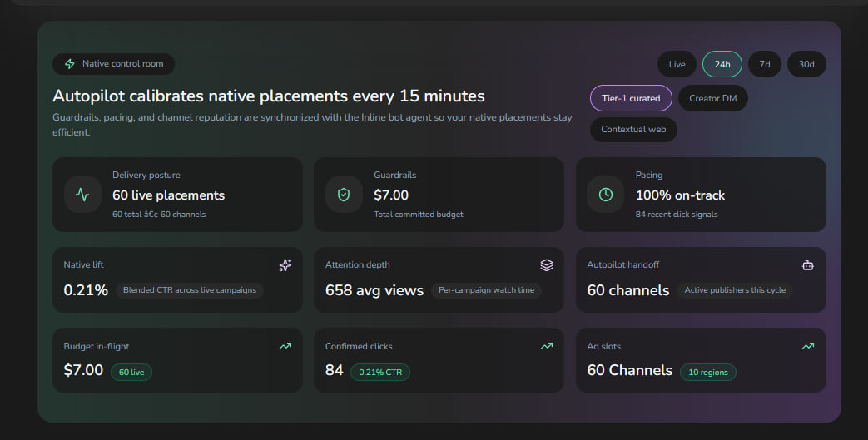Click the Budget in-flight label
This screenshot has height=440, width=868.
coord(97,347)
